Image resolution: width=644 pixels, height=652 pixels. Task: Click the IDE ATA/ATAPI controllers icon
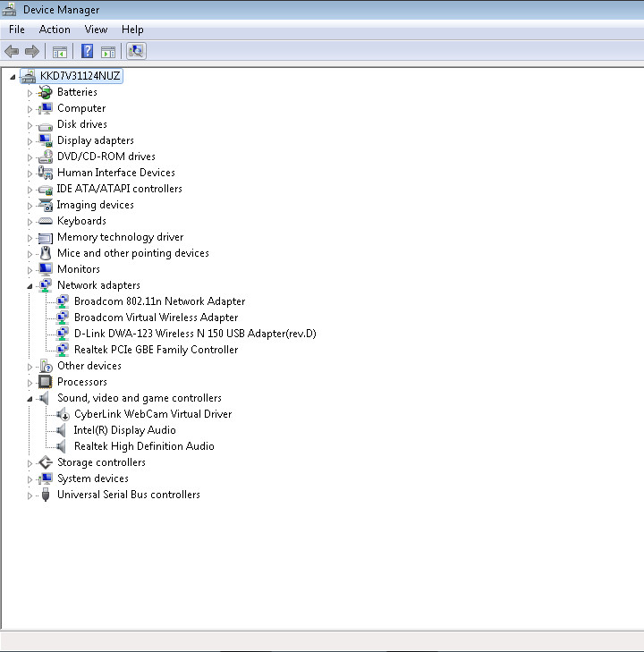pyautogui.click(x=46, y=190)
